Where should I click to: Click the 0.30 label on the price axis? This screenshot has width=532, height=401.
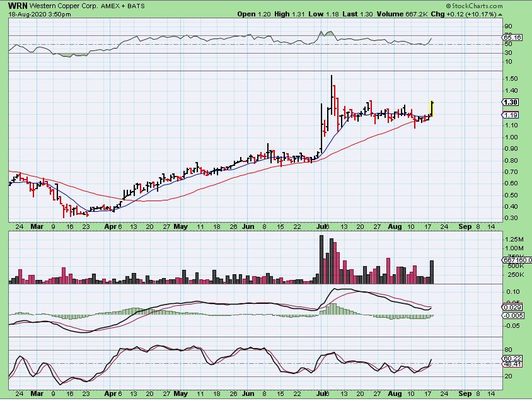(511, 218)
